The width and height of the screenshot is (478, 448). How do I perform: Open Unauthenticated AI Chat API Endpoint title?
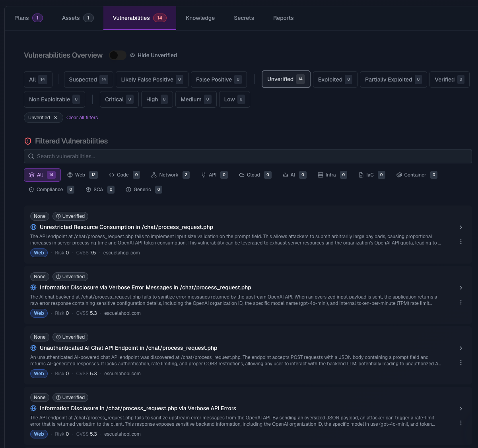pos(128,348)
